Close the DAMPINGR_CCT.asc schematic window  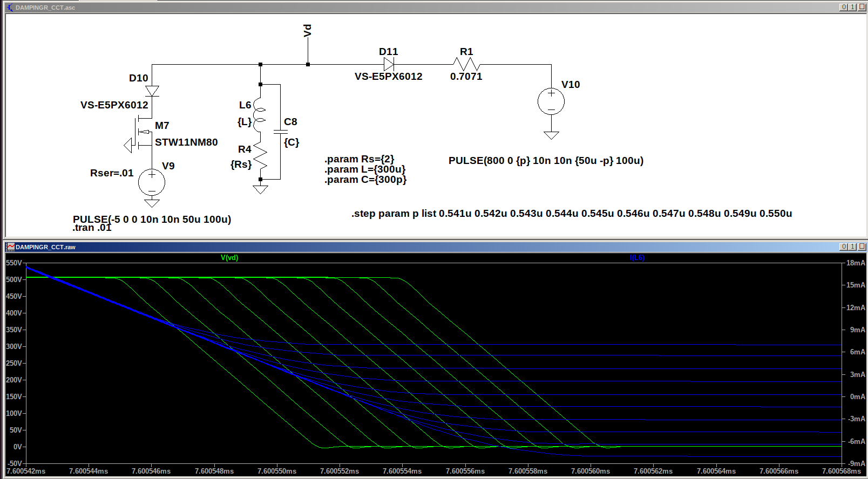(862, 7)
